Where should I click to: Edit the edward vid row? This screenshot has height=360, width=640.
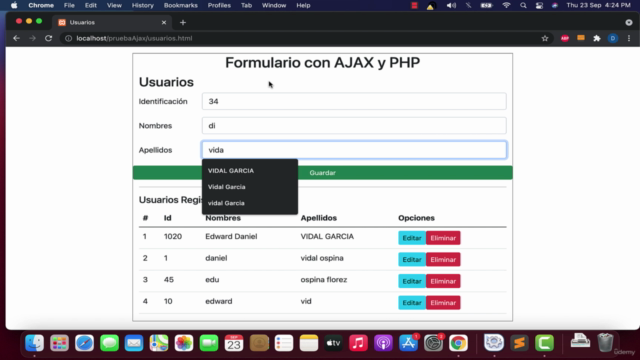point(412,303)
